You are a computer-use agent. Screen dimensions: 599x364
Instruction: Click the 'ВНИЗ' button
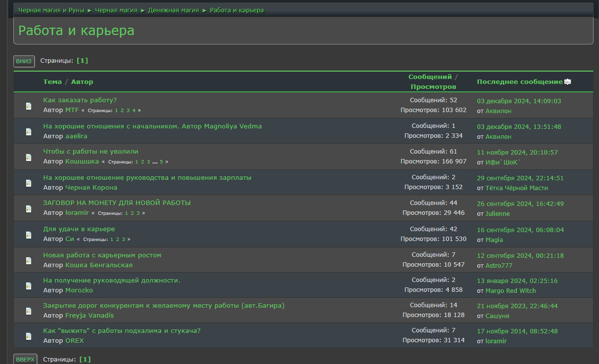[x=24, y=61]
